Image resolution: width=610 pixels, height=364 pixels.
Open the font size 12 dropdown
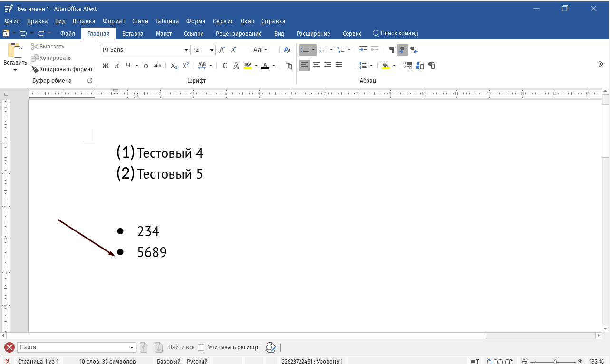212,50
